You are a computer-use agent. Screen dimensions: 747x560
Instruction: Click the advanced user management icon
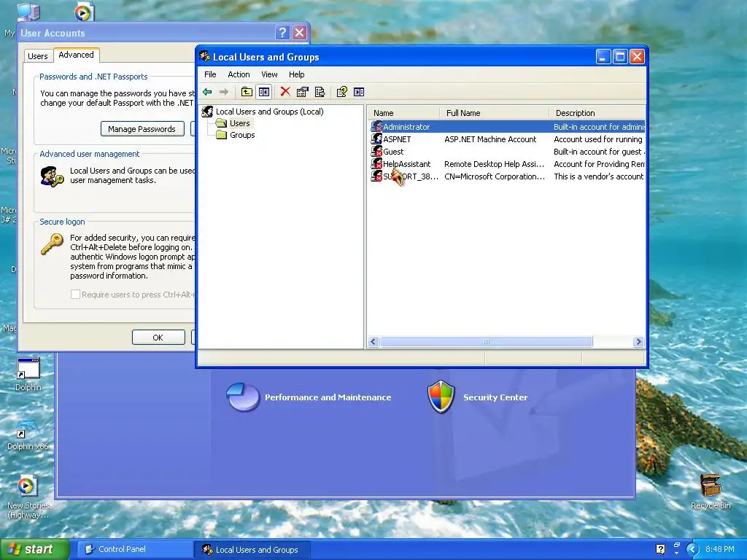(52, 176)
